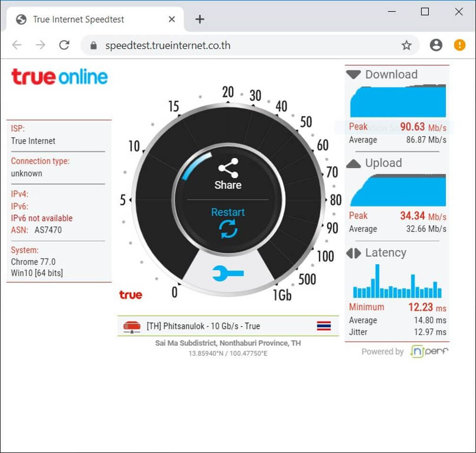Click the ASN value AS7470
This screenshot has width=476, height=453.
point(48,230)
